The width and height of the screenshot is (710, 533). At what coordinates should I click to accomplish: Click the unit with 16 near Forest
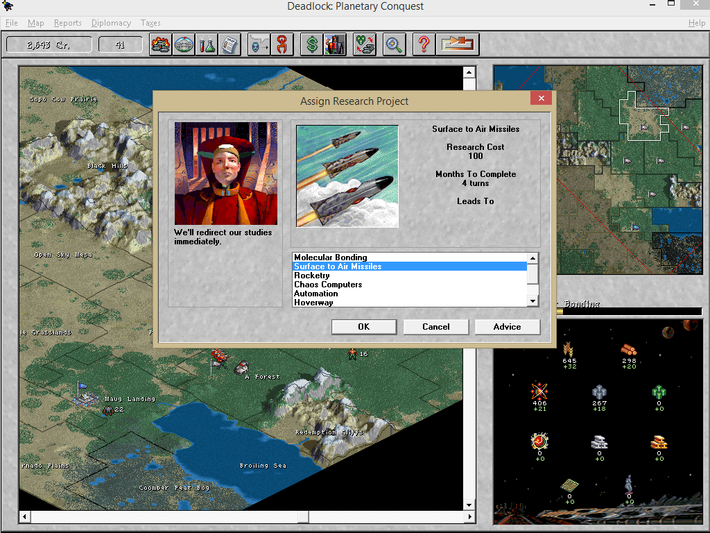pyautogui.click(x=352, y=354)
